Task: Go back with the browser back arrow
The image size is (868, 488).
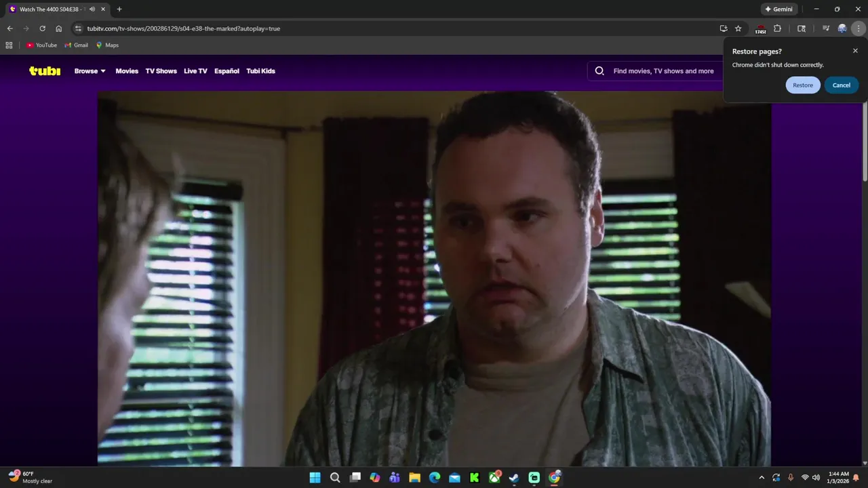Action: [9, 28]
